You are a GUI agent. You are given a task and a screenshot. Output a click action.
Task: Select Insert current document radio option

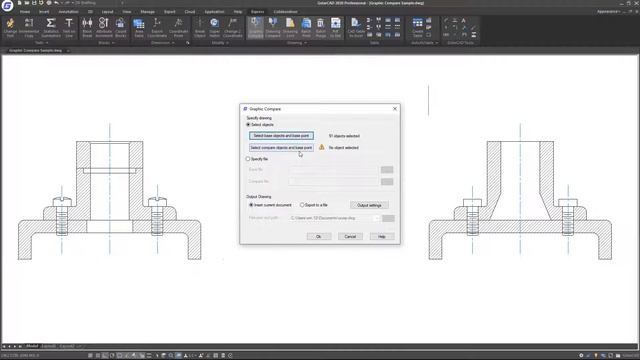point(270,205)
